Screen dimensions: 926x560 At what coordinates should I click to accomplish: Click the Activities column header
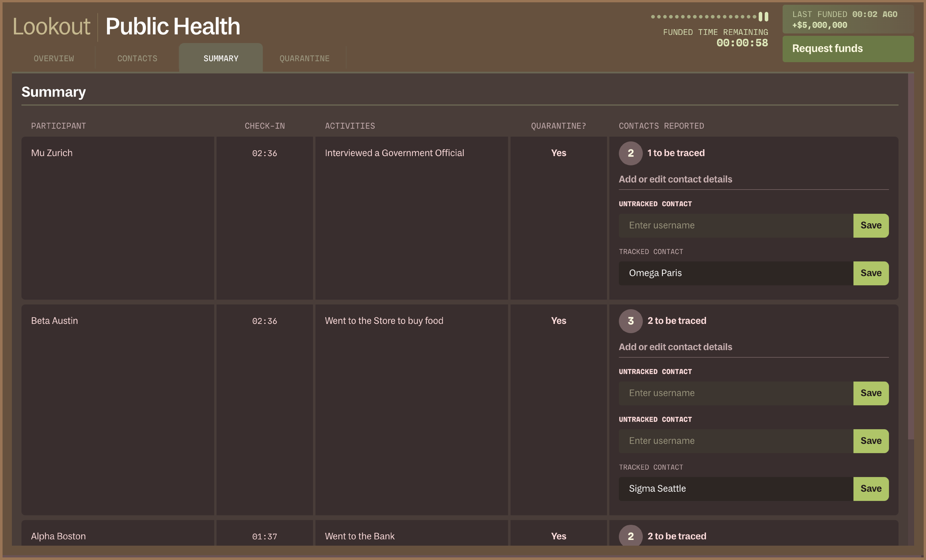350,126
